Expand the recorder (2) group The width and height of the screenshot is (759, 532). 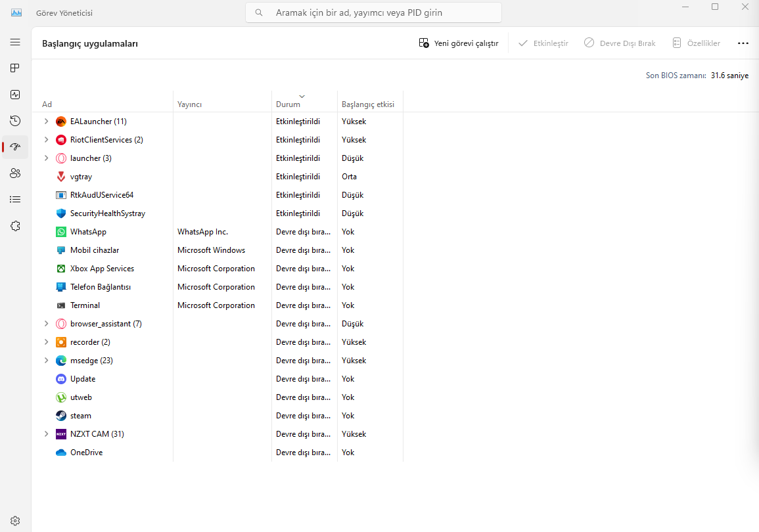pyautogui.click(x=47, y=342)
